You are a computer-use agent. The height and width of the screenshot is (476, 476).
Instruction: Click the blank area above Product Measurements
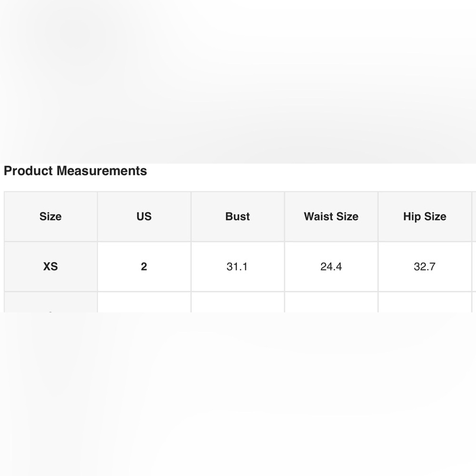(x=238, y=81)
